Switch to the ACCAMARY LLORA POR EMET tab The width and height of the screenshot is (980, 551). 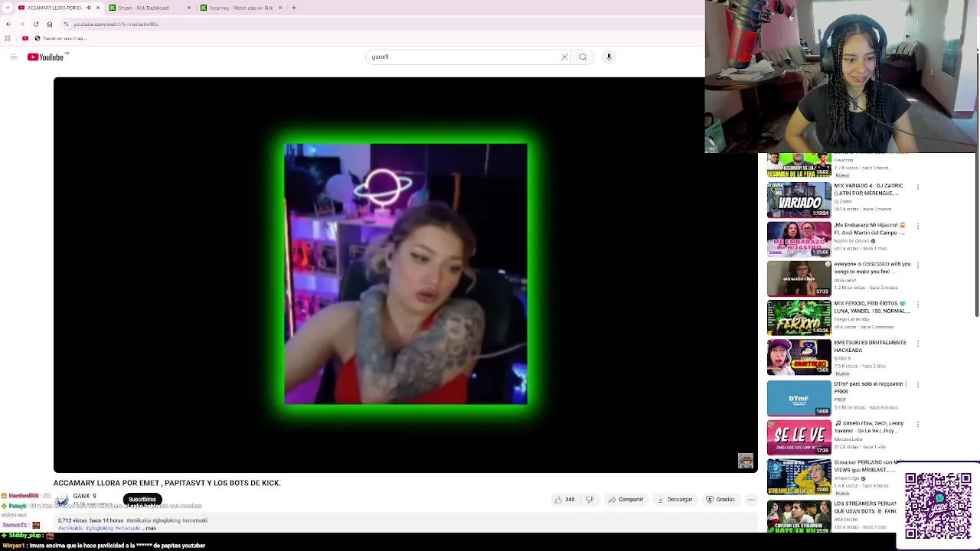click(x=54, y=8)
